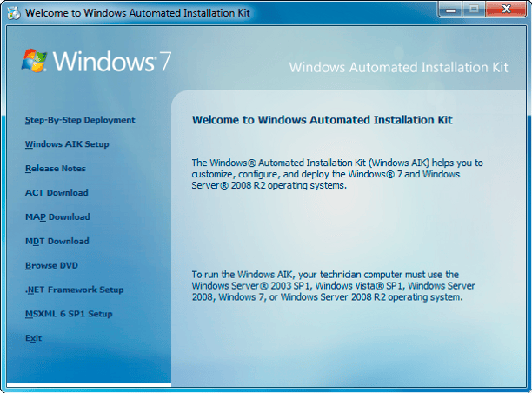Image resolution: width=532 pixels, height=393 pixels.
Task: Click the heading 'Welcome to Windows Automated Installation Kit'
Action: click(322, 120)
